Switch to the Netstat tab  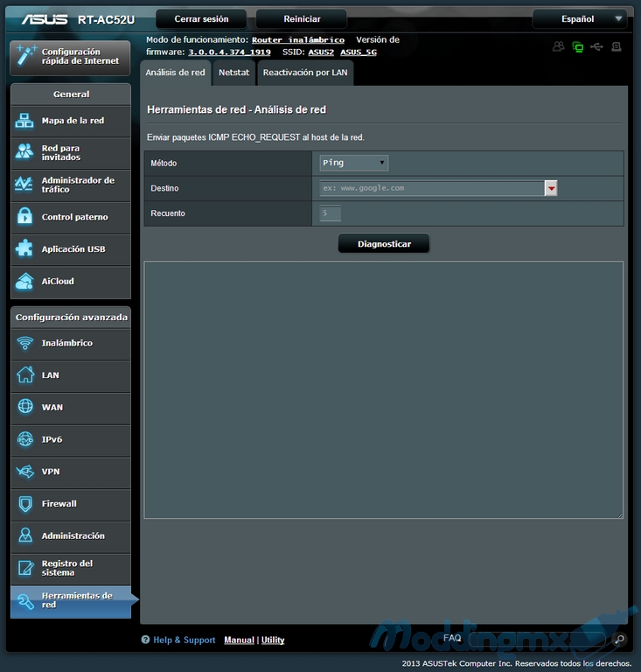(233, 73)
